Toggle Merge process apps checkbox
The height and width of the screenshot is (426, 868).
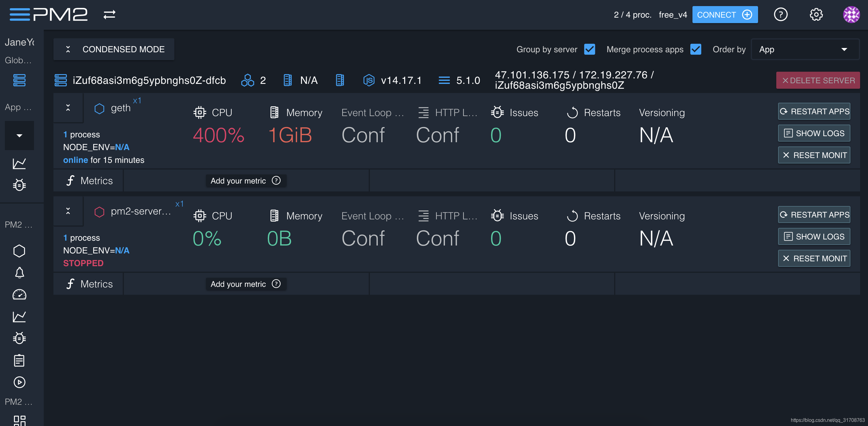(695, 49)
